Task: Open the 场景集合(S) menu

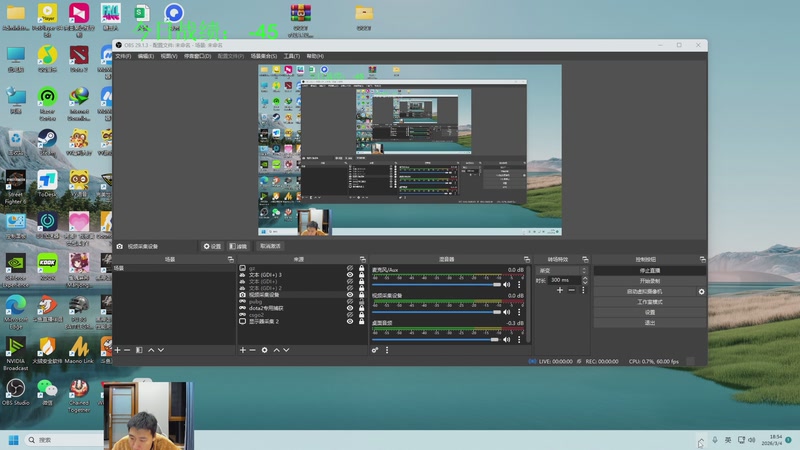Action: (x=264, y=56)
